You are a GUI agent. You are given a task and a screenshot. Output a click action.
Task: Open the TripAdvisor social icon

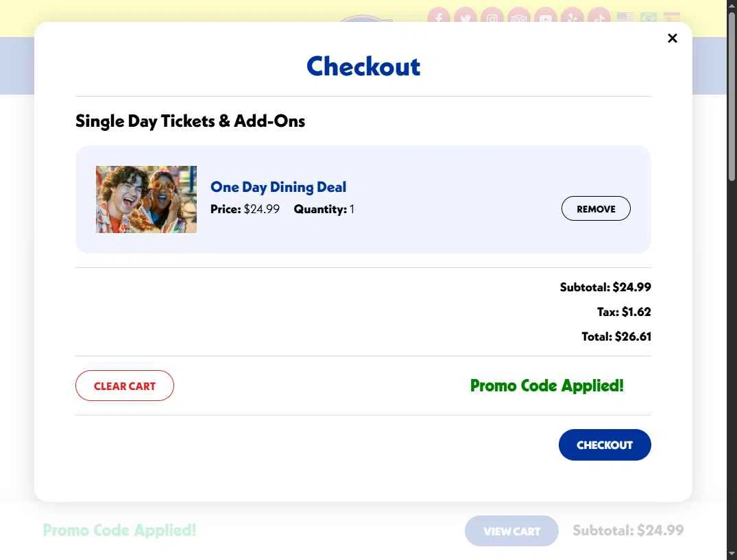click(x=519, y=18)
